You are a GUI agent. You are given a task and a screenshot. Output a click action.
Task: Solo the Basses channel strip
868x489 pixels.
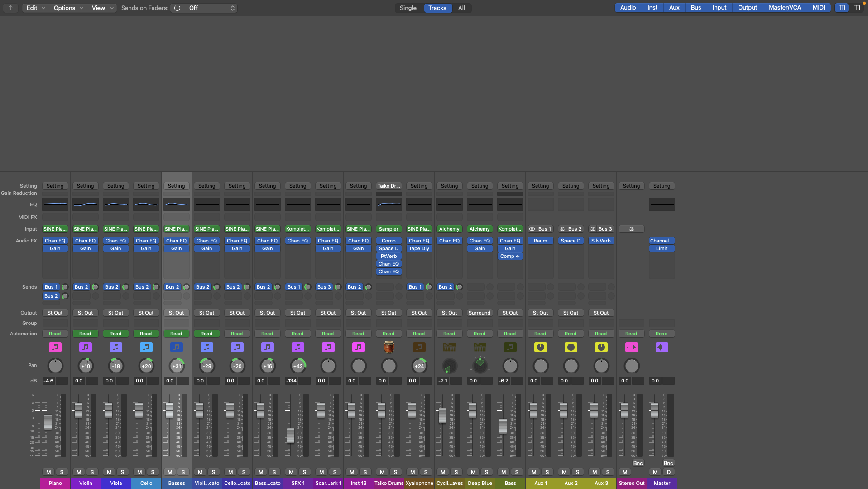pos(183,472)
